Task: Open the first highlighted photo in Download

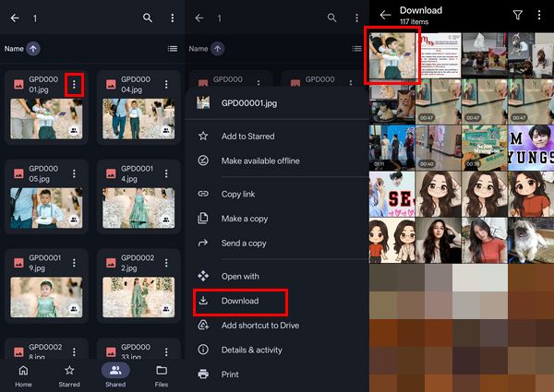Action: pos(392,55)
